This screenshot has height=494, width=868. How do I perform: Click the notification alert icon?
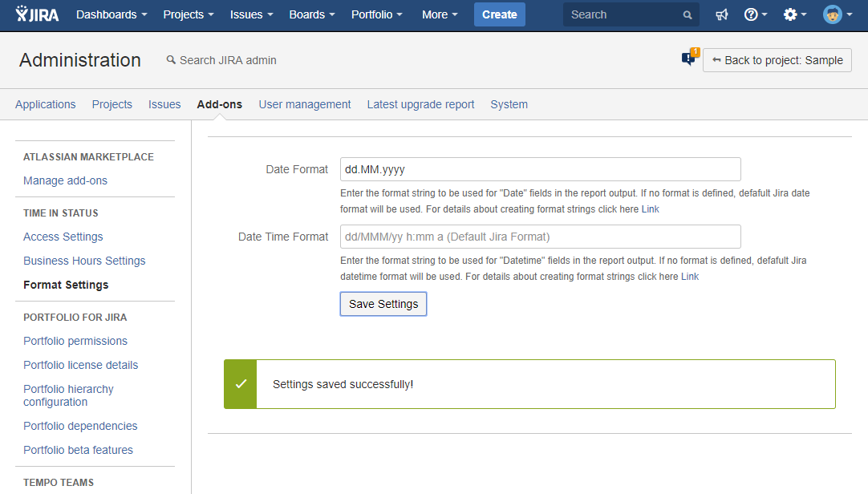point(689,59)
